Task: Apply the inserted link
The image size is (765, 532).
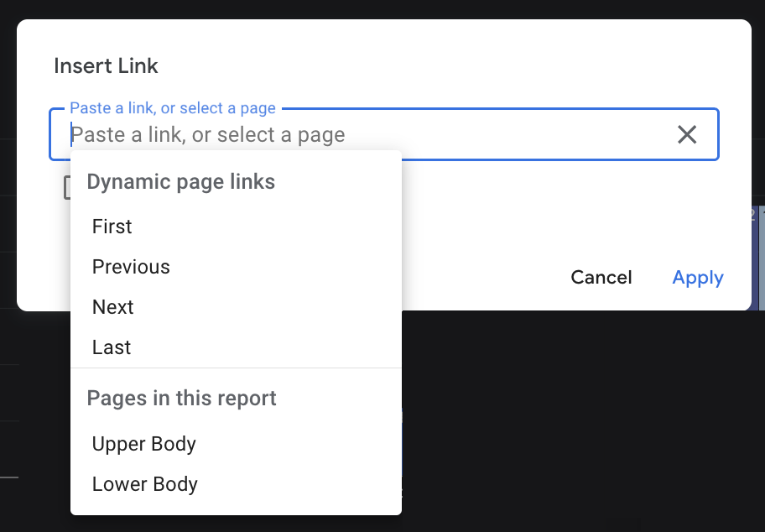Action: click(x=698, y=278)
